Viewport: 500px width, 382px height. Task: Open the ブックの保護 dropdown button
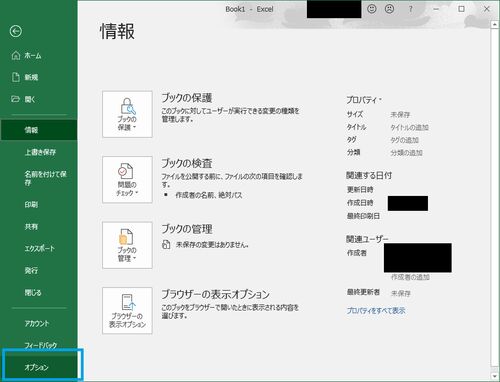tap(127, 114)
